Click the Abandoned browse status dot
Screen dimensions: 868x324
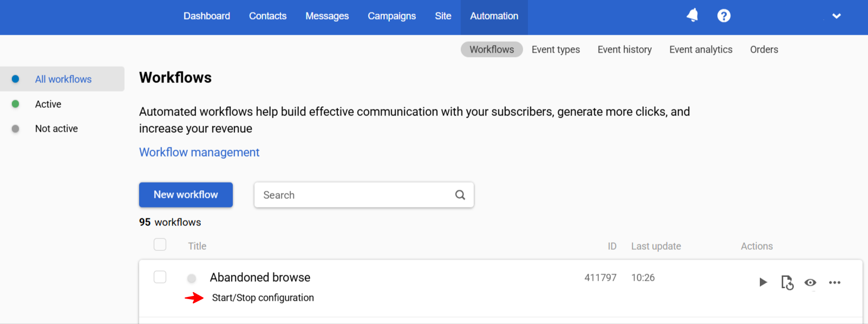(x=191, y=278)
